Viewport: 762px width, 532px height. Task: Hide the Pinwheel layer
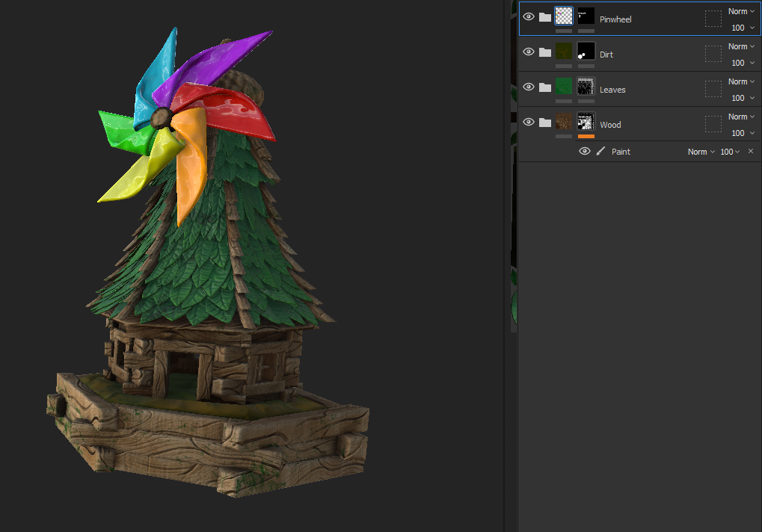click(529, 16)
